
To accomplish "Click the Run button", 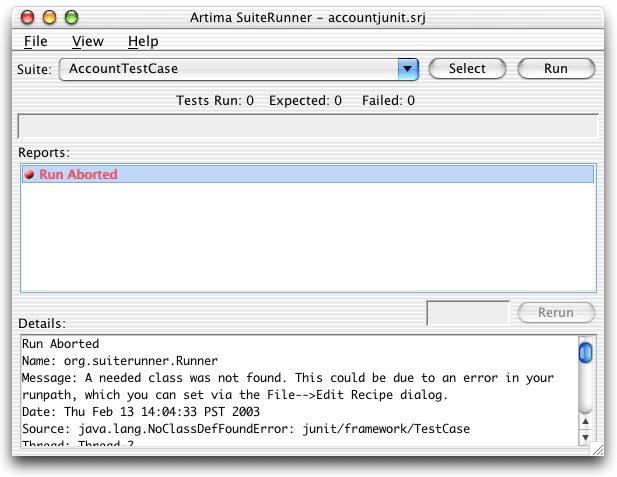I will (556, 69).
